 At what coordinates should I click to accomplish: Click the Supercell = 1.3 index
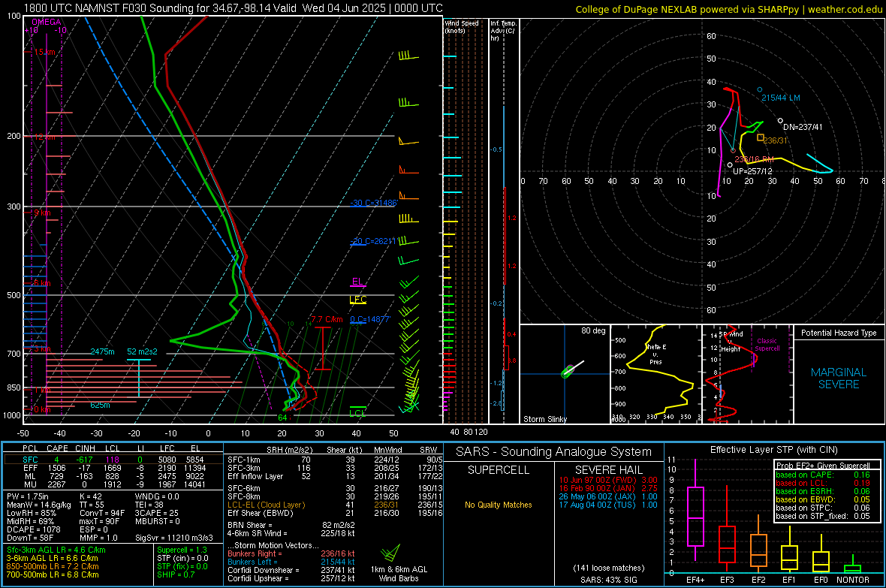(182, 550)
